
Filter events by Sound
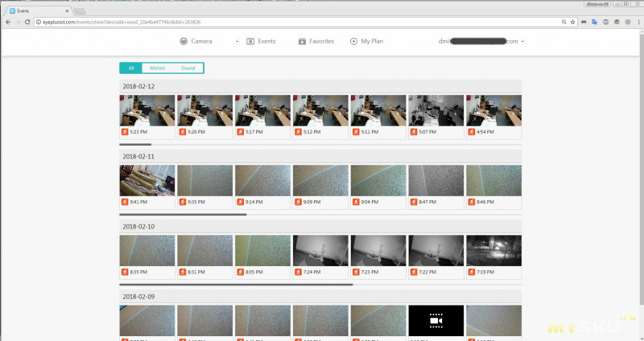(188, 68)
